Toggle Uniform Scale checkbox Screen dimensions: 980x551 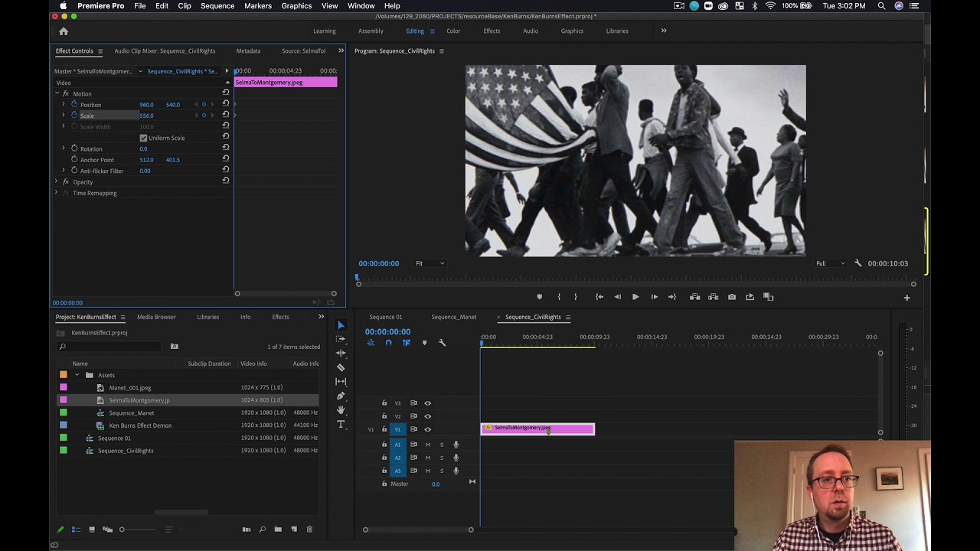[143, 138]
